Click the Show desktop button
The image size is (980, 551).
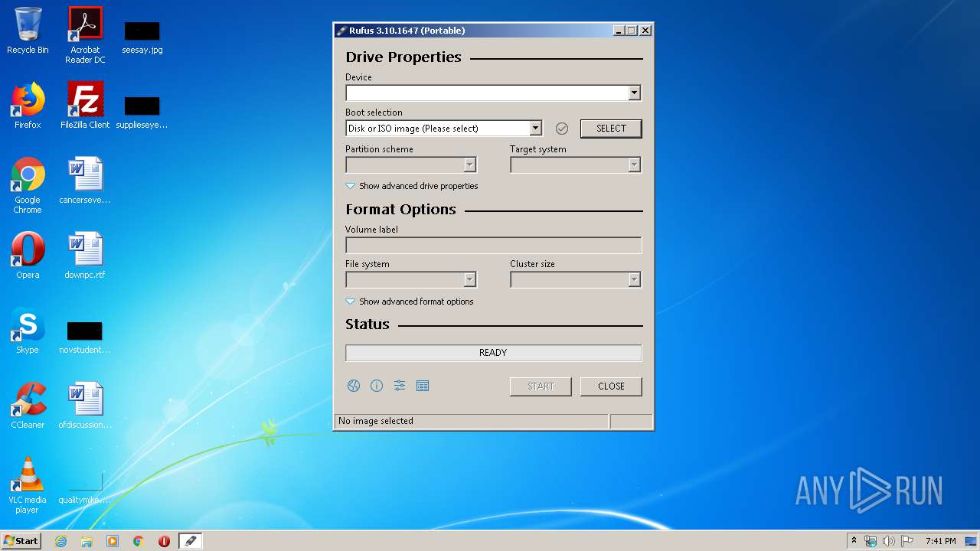point(972,541)
